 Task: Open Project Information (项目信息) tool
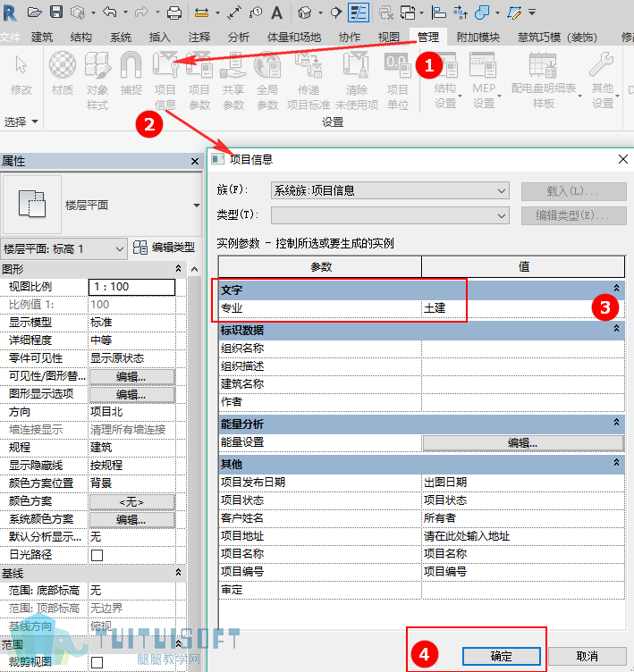pos(165,80)
